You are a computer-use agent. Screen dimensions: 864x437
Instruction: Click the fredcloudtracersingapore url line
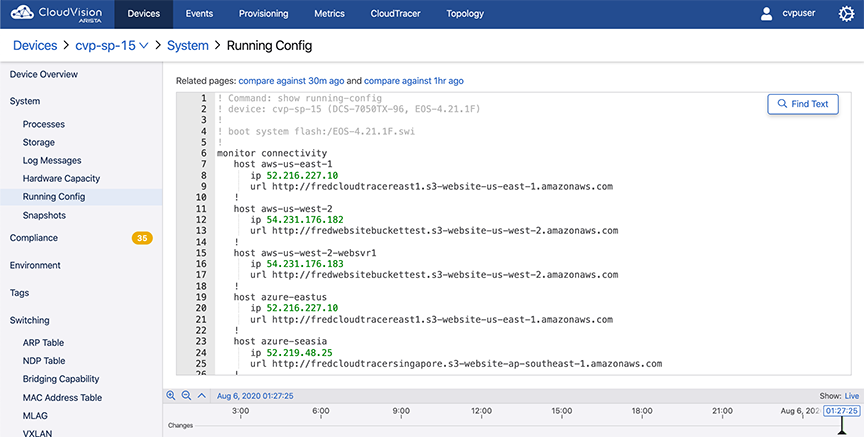click(x=456, y=364)
